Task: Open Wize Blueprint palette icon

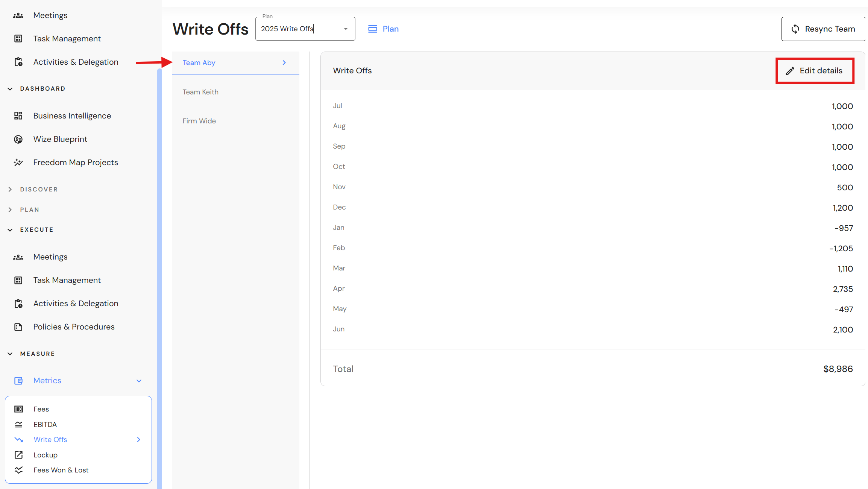Action: (18, 139)
